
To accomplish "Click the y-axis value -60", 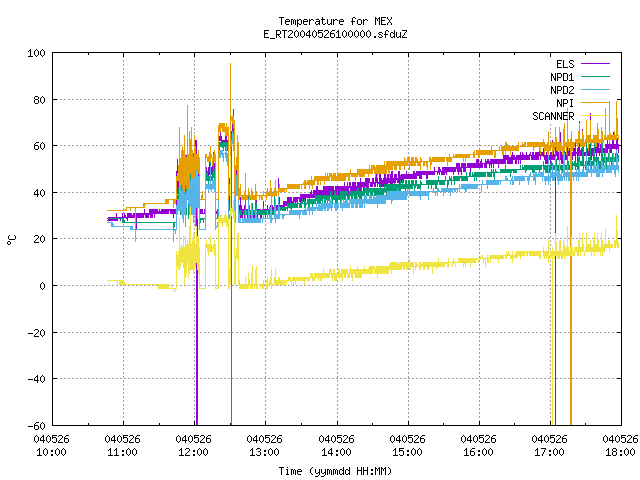I will point(36,426).
